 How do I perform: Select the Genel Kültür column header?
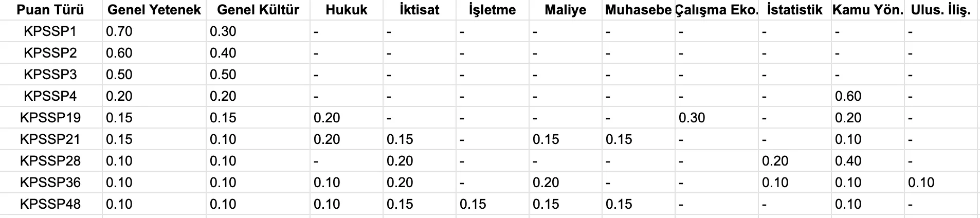pos(258,10)
